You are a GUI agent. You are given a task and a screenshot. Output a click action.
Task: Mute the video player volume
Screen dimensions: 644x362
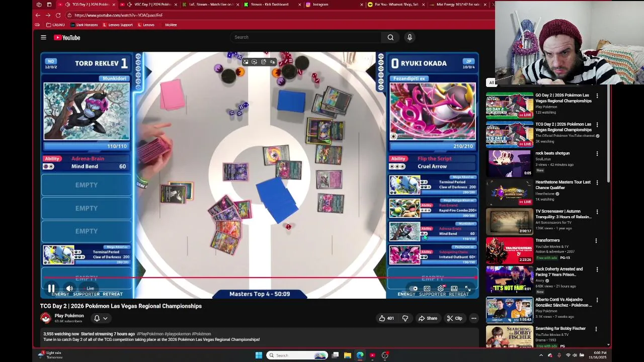69,289
